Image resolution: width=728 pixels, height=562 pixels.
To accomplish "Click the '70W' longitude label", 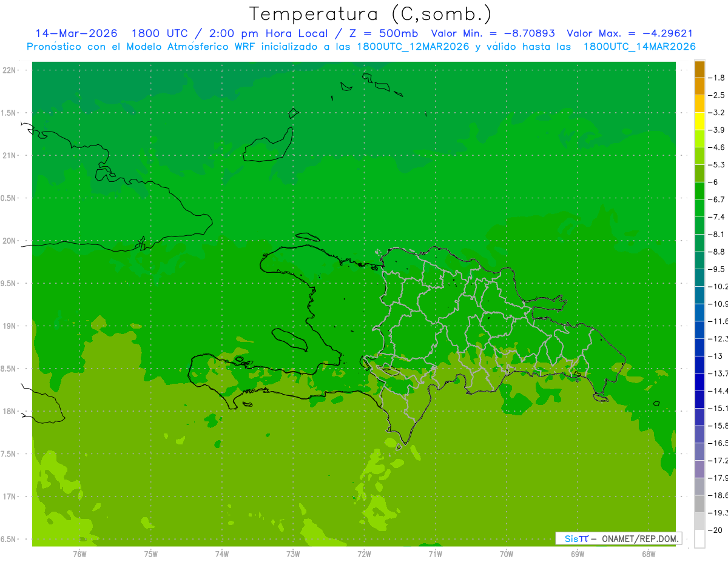I will click(x=507, y=554).
